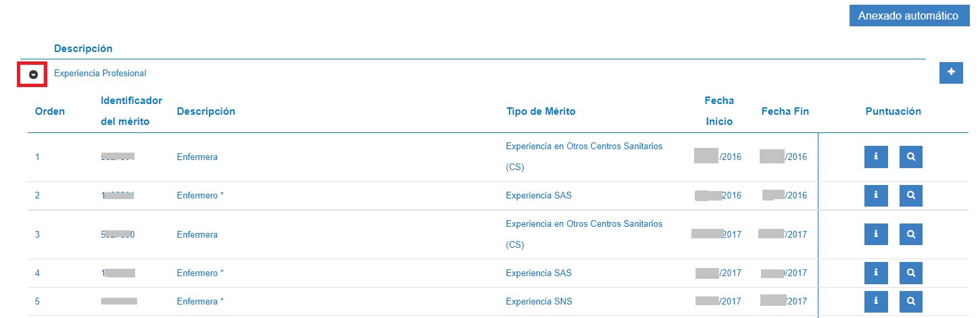This screenshot has width=980, height=318.
Task: Click info icon for Experiencia SNS row
Action: point(876,301)
